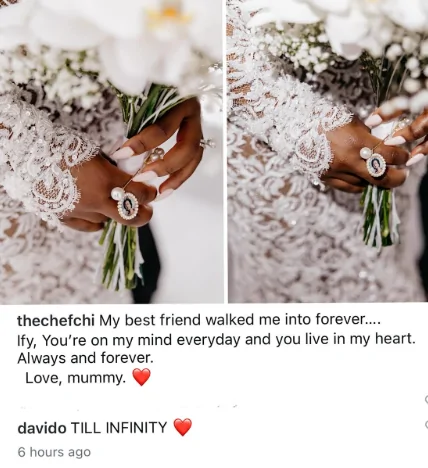Like the caption using partial heart icon
This screenshot has width=428, height=468.
(426, 399)
